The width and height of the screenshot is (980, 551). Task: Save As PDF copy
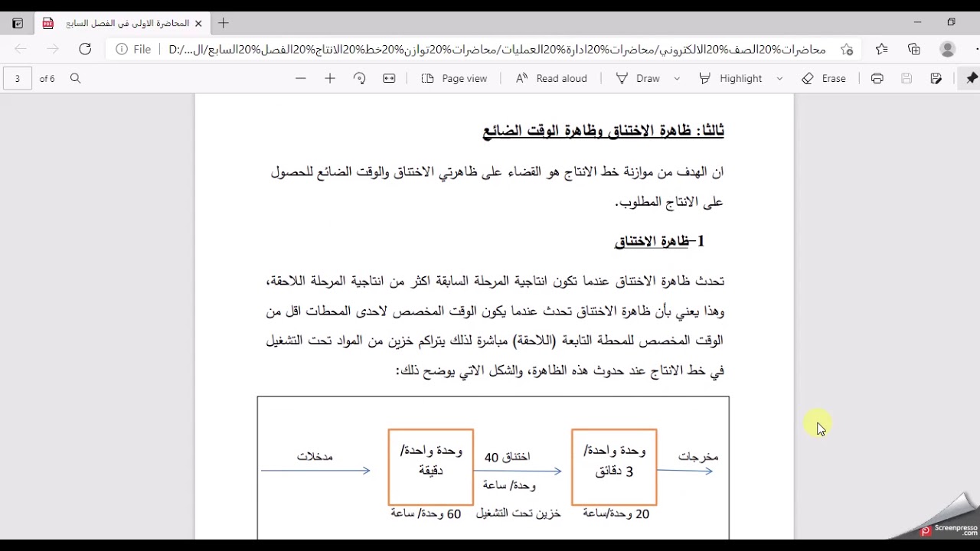936,78
